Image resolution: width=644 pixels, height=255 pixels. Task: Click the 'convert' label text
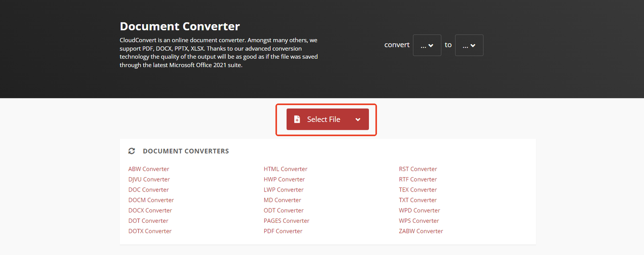point(397,45)
